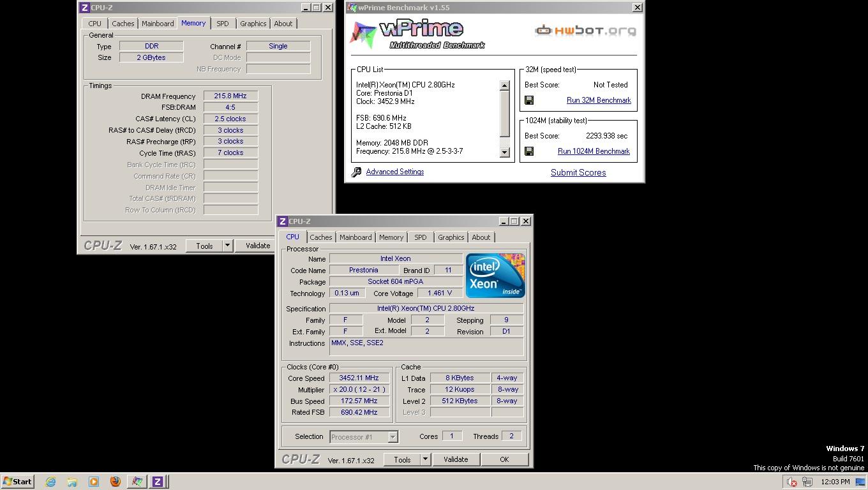Click the save icon under 32M speed test
Image resolution: width=868 pixels, height=490 pixels.
tap(529, 100)
